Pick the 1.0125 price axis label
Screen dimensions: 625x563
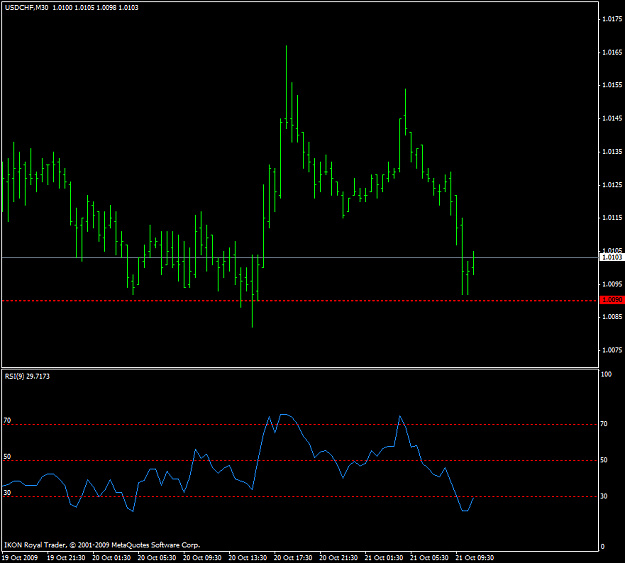[x=612, y=185]
